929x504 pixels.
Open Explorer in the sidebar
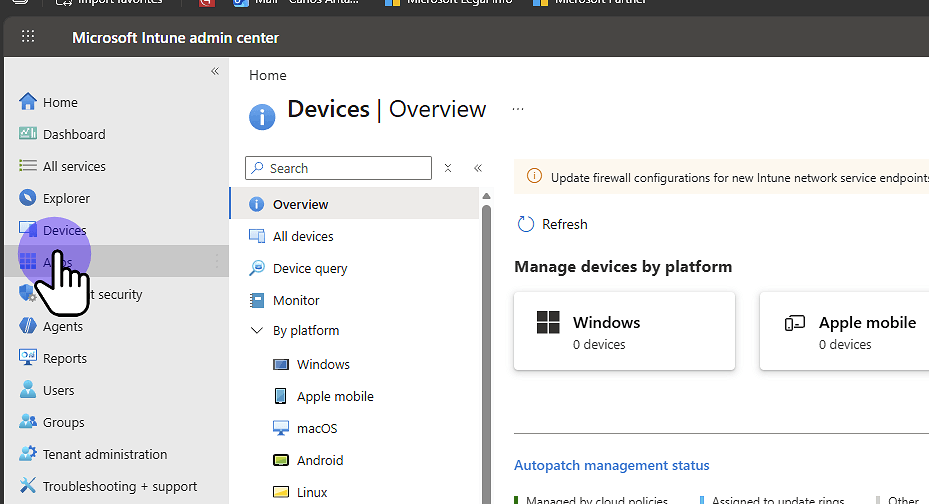coord(66,198)
